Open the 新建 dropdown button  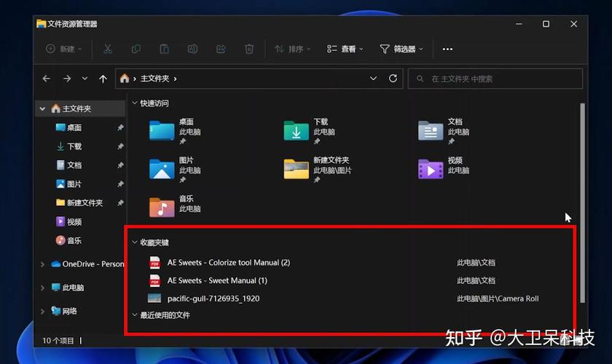[x=64, y=49]
